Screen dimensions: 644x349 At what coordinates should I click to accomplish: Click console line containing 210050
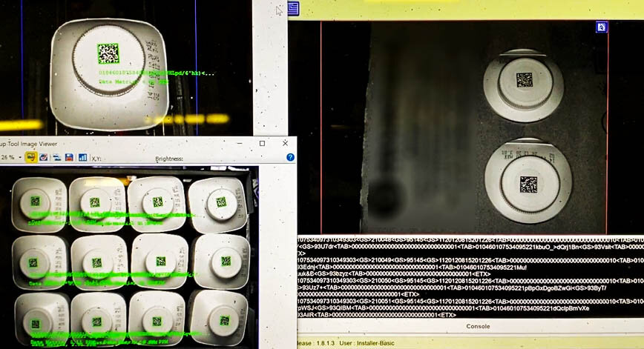pos(470,281)
